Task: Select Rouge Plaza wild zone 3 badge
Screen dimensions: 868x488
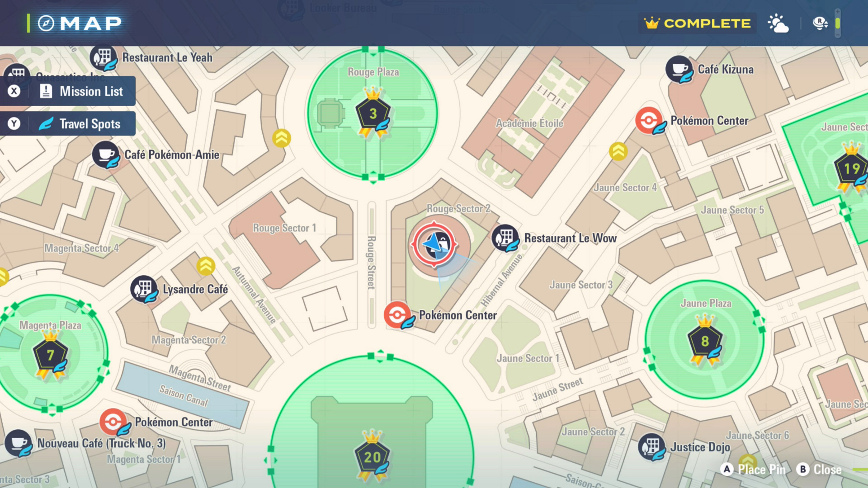Action: pyautogui.click(x=373, y=113)
